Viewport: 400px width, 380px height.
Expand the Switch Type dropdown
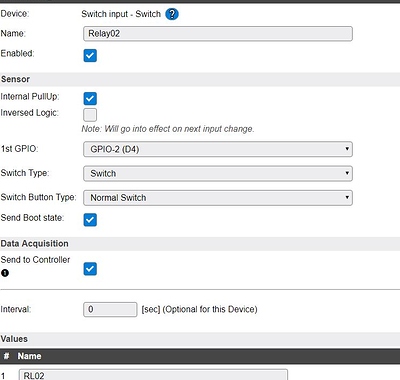(x=218, y=173)
